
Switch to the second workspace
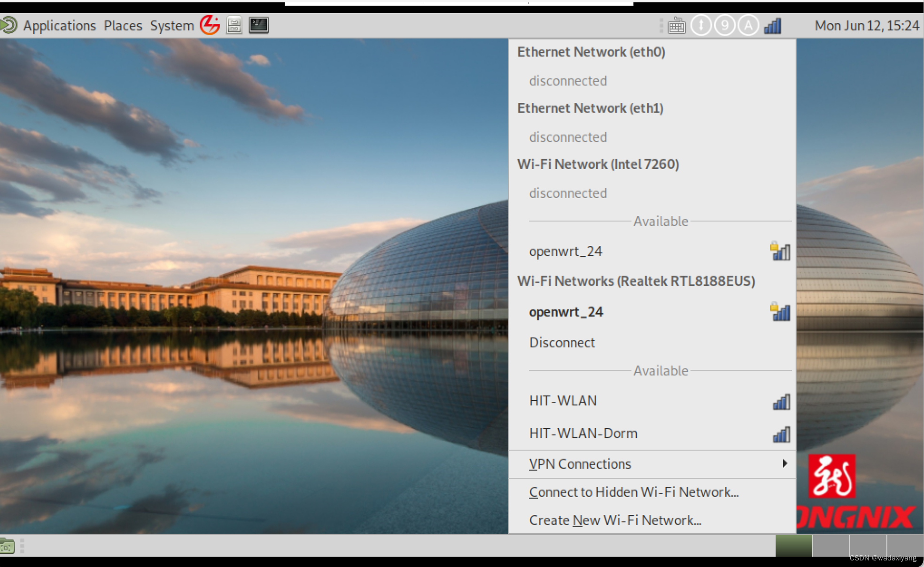[x=831, y=546]
